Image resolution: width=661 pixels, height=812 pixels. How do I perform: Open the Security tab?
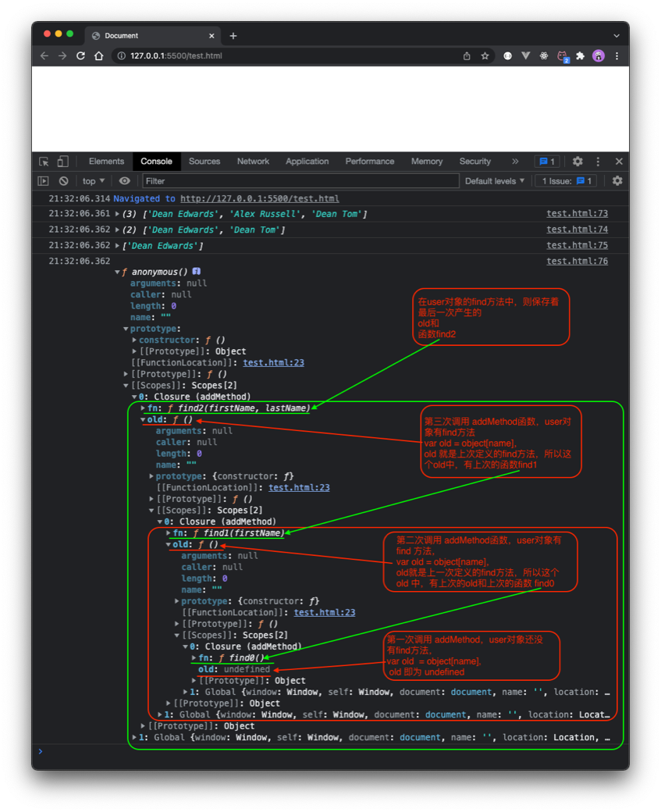click(474, 162)
